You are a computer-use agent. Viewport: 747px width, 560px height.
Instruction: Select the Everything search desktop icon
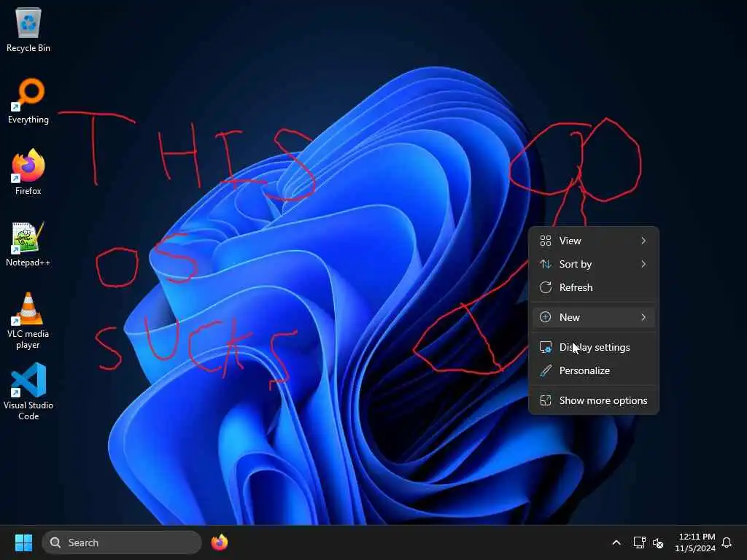pyautogui.click(x=28, y=101)
